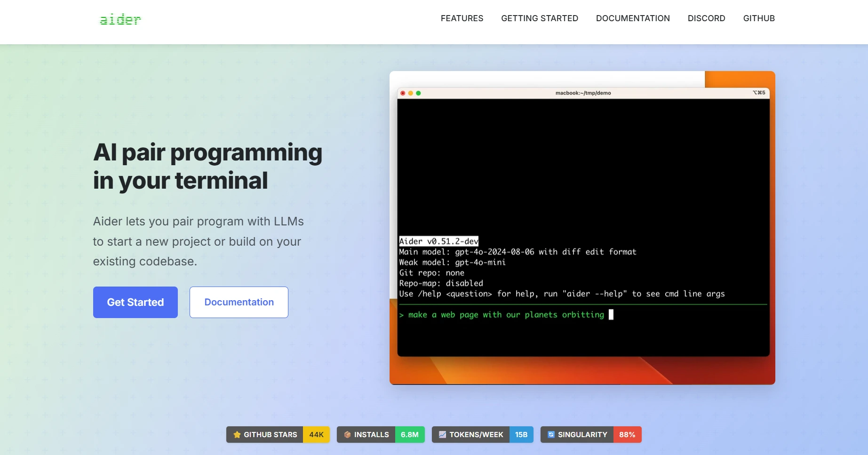Image resolution: width=868 pixels, height=455 pixels.
Task: Click the macbook:~/tmp/demo terminal title
Action: 583,93
